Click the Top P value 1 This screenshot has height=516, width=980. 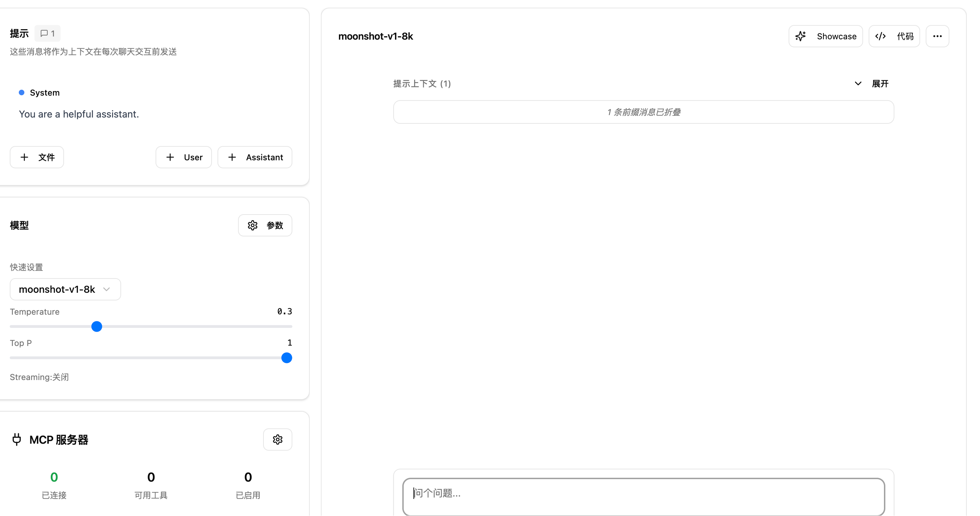pyautogui.click(x=290, y=343)
